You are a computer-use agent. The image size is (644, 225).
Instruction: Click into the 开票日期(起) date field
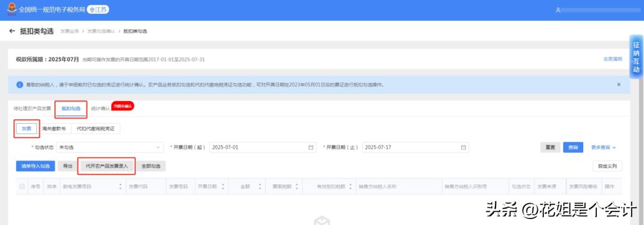[263, 147]
